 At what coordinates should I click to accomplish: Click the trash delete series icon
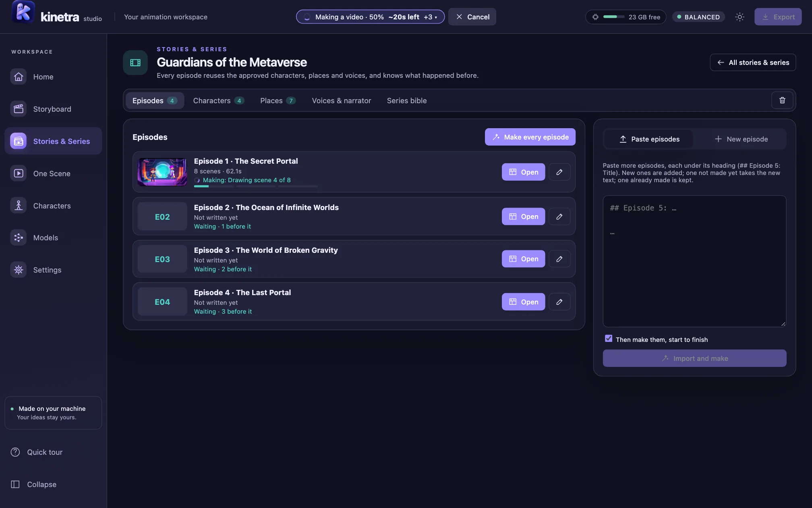point(782,100)
